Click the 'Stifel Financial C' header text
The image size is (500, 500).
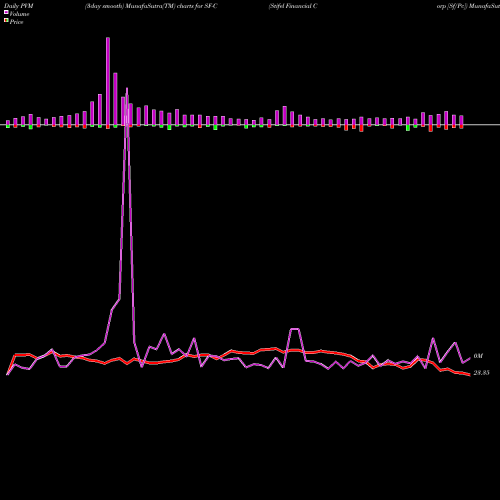coord(293,6)
